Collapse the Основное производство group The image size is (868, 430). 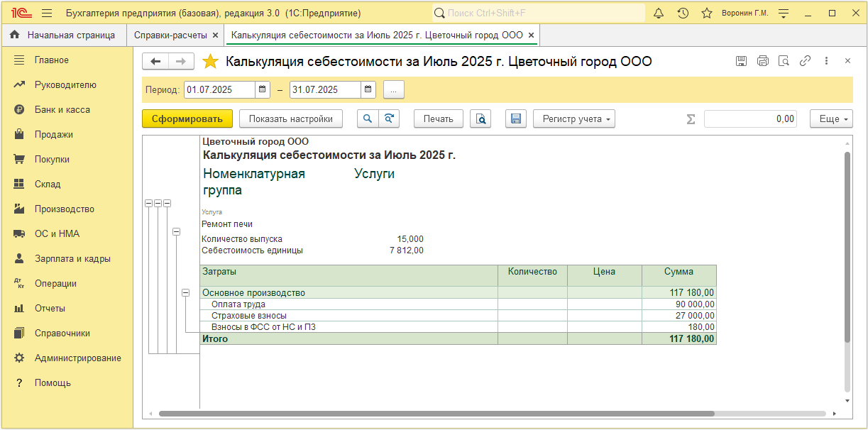[186, 292]
